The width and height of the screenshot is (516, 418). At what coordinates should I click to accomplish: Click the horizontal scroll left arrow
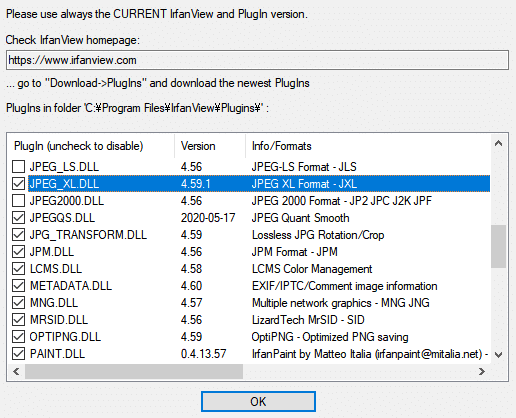pyautogui.click(x=16, y=371)
